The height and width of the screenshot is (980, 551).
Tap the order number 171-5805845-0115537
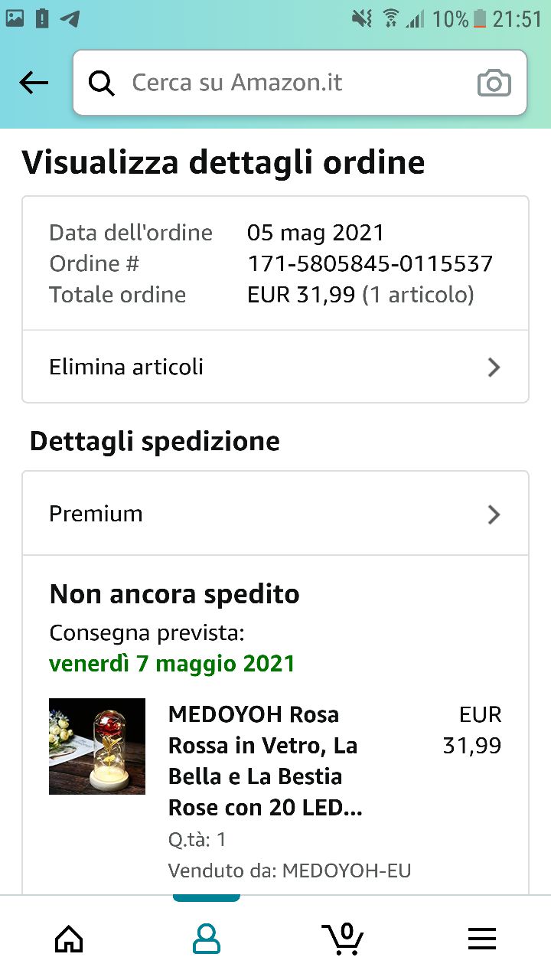pyautogui.click(x=370, y=264)
